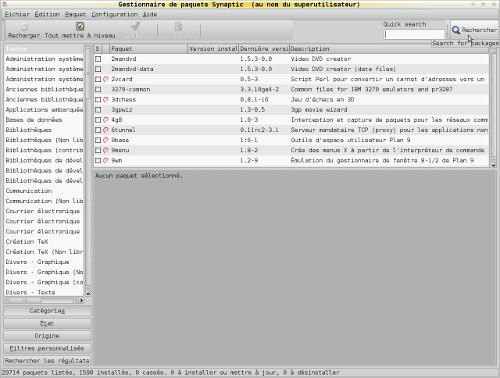Click Rechercher les résultats button
The image size is (500, 378).
(x=47, y=361)
